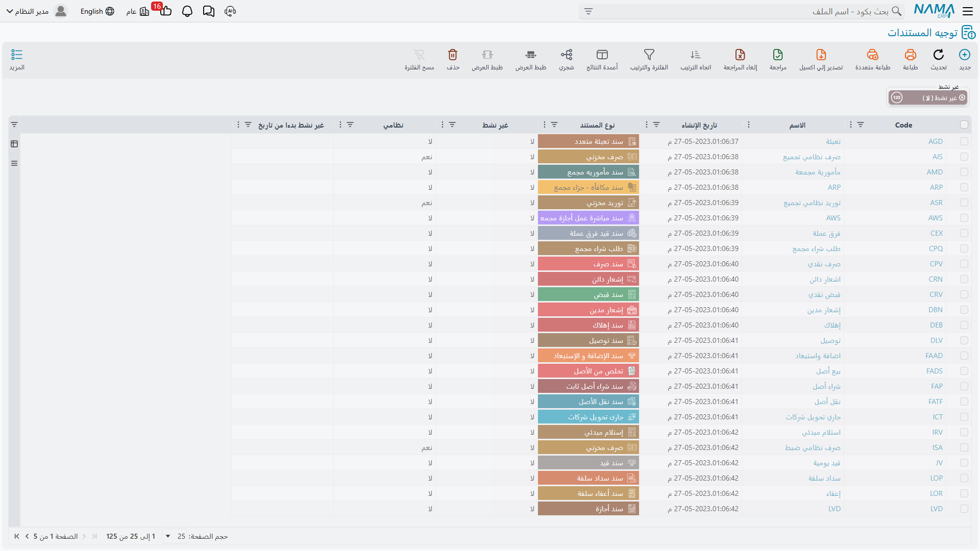
Task: Open the نوع المستند column filter icon
Action: [554, 125]
